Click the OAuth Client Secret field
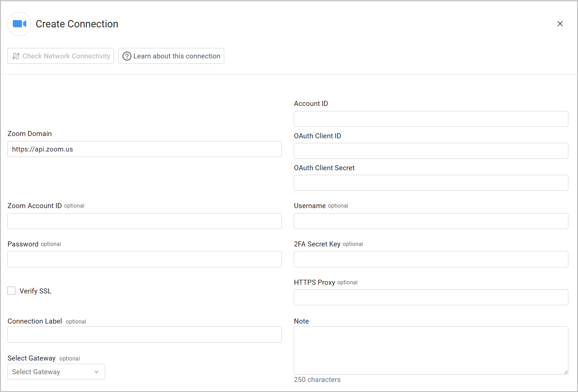 point(431,183)
